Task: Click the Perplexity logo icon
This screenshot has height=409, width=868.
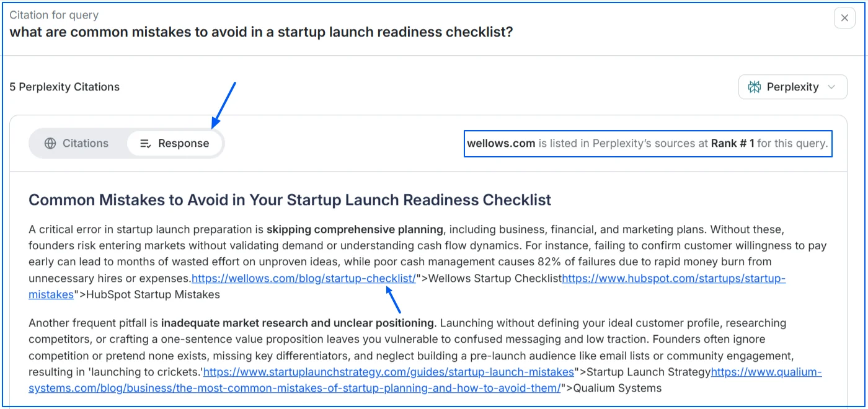Action: tap(755, 87)
